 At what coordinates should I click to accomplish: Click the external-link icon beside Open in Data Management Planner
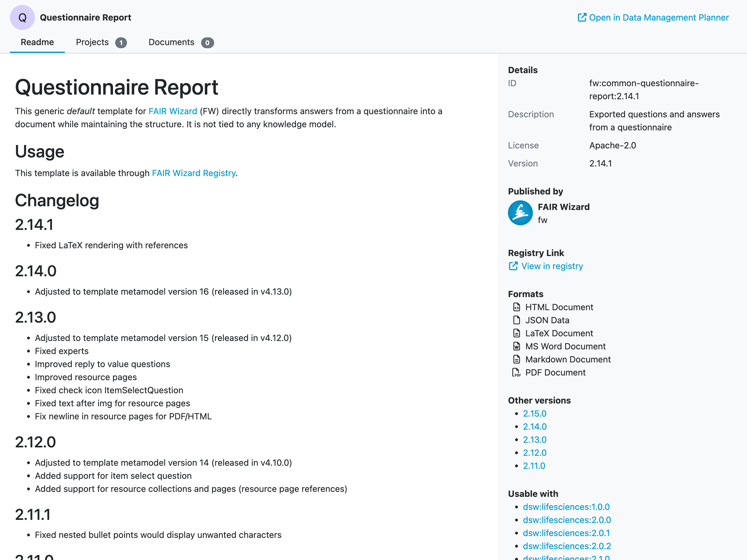(x=582, y=17)
